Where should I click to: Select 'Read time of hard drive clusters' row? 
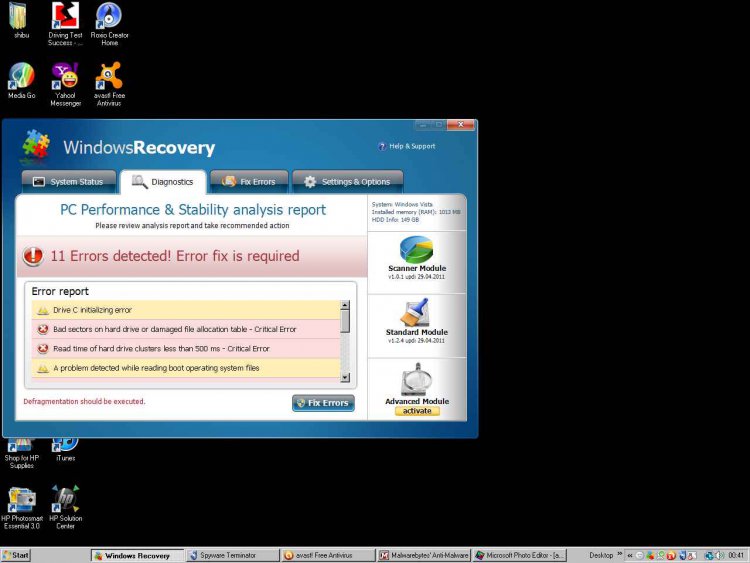click(x=186, y=349)
